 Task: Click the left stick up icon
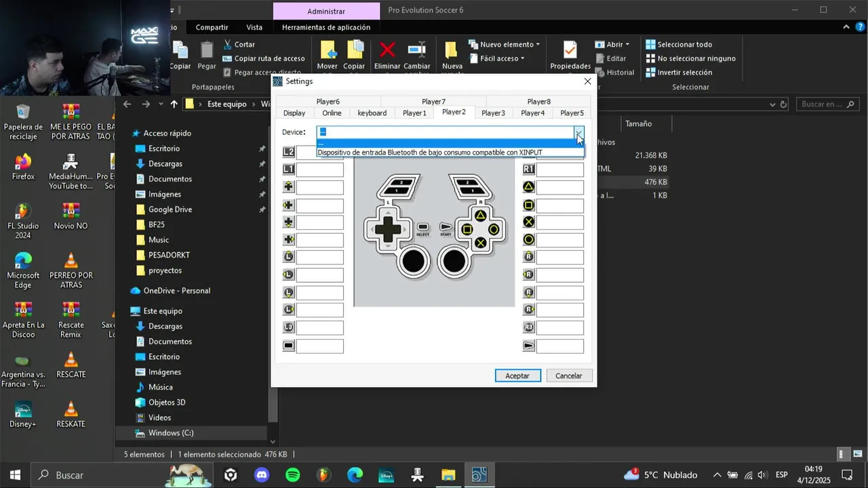click(289, 258)
